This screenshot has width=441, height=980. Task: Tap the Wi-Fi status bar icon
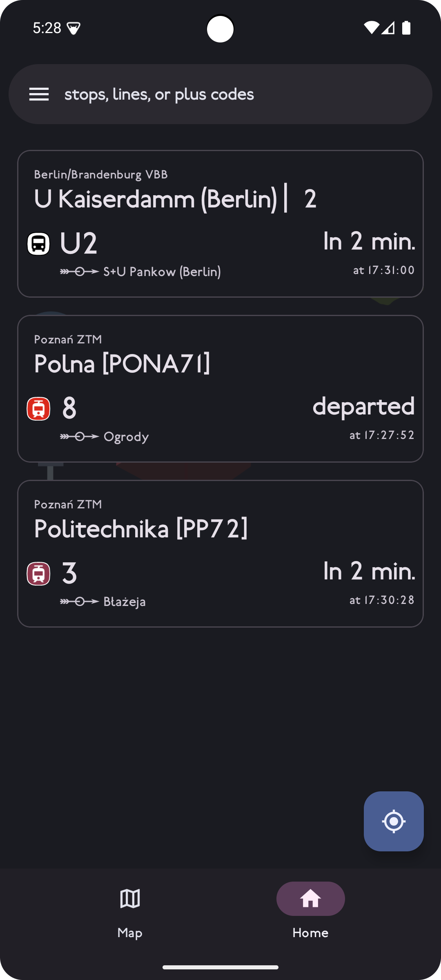click(x=371, y=28)
